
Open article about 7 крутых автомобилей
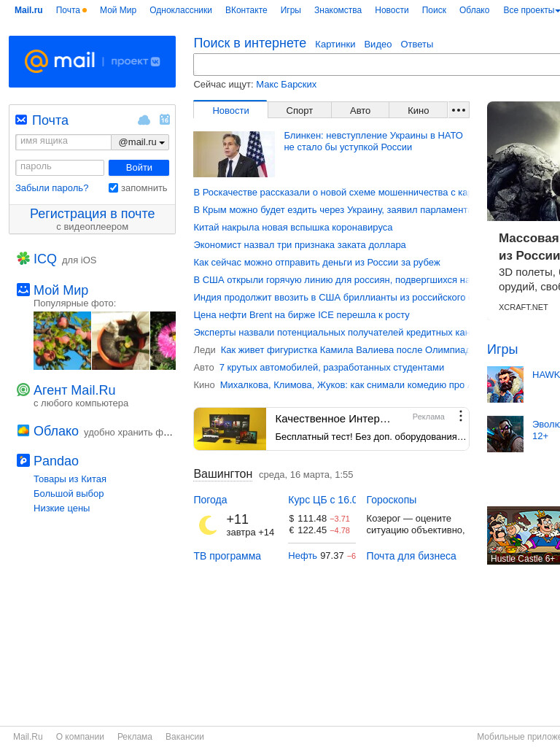tap(332, 368)
